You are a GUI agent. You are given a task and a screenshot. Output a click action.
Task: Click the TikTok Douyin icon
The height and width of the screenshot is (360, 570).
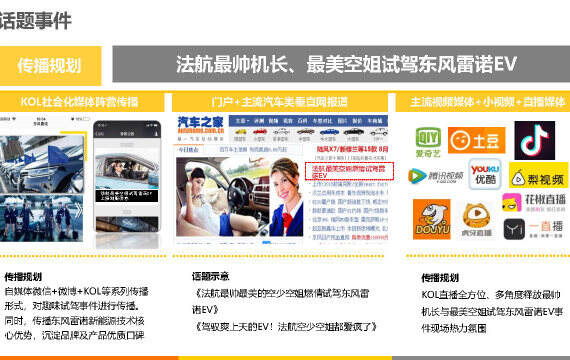point(534,141)
